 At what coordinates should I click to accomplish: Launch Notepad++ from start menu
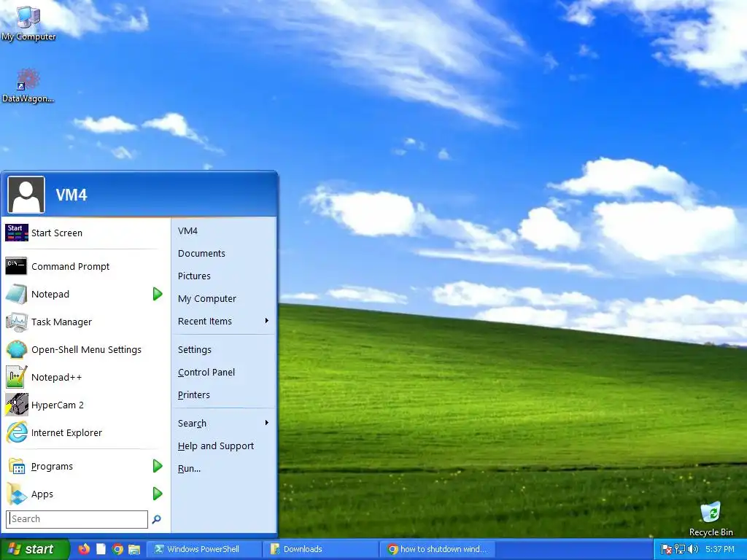(86, 377)
